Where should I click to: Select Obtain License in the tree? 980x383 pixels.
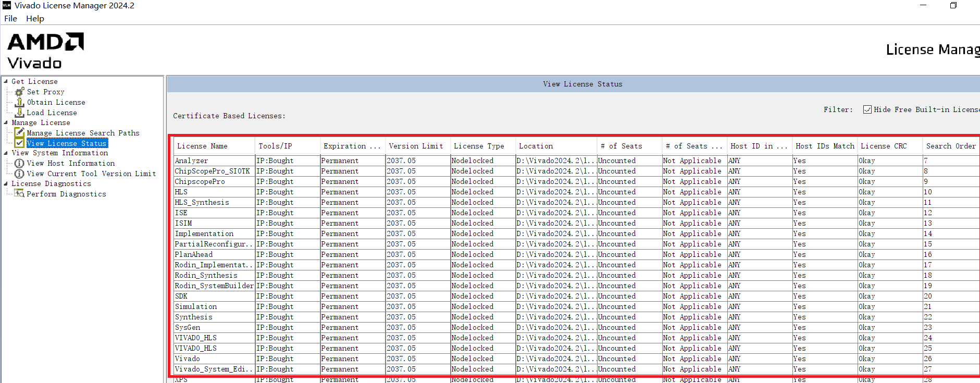(56, 102)
